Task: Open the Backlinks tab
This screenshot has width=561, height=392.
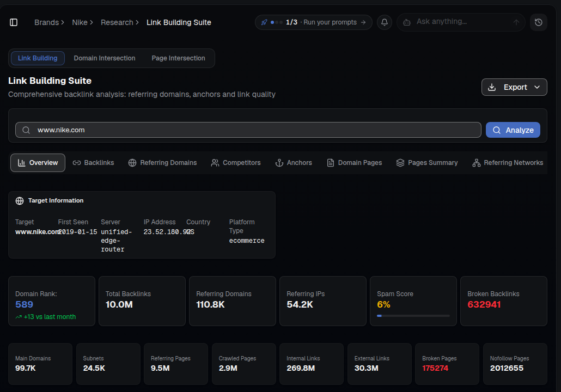Action: [93, 163]
